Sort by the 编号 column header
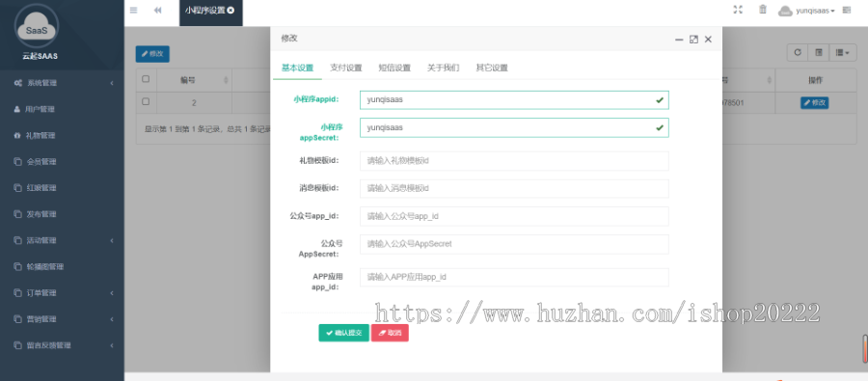868x381 pixels. (194, 80)
